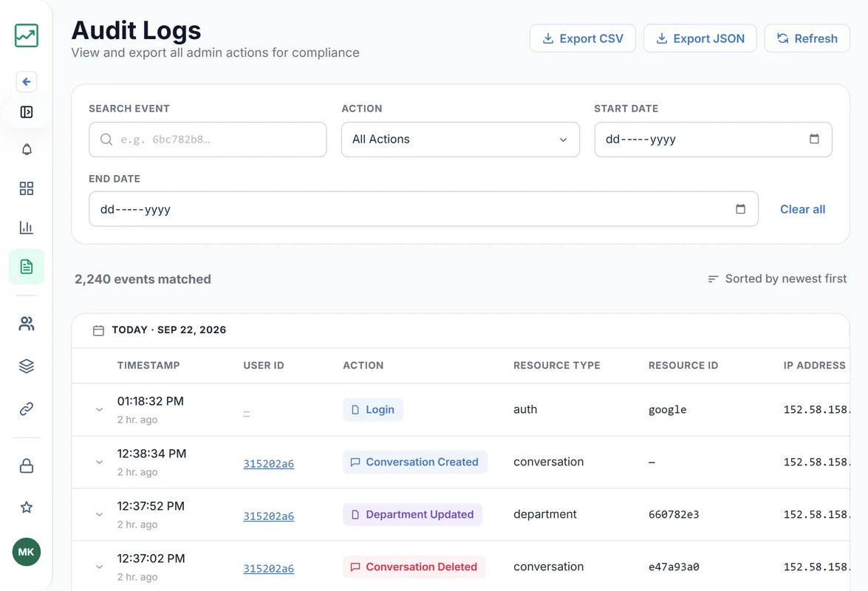
Task: Click the green chart app logo
Action: [x=27, y=35]
